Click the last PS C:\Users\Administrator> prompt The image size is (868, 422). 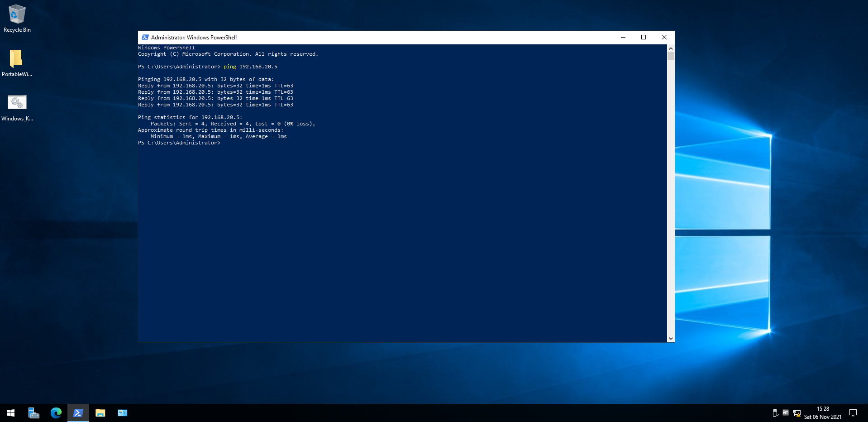pos(179,143)
